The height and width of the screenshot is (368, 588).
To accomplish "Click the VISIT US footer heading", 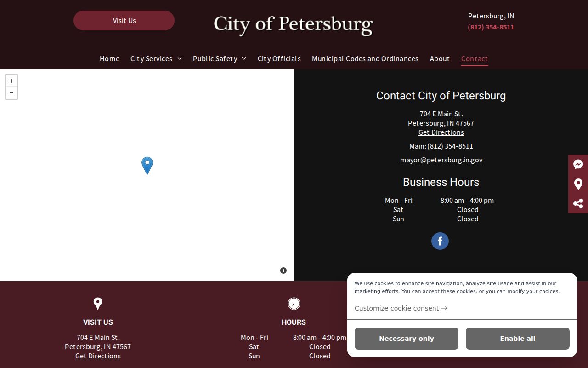I will (x=98, y=322).
